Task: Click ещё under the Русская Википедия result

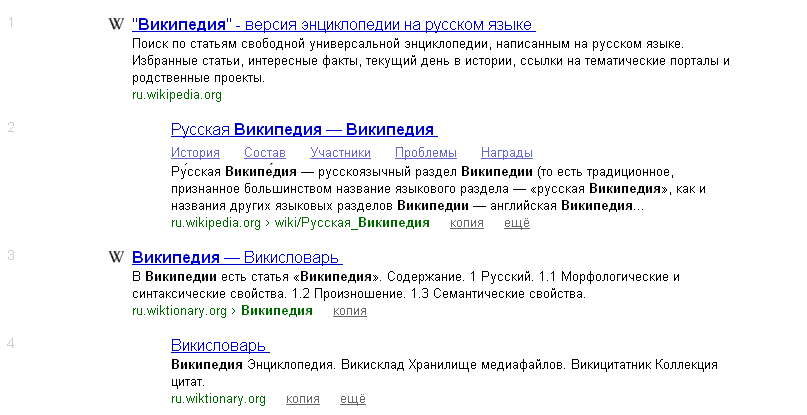Action: pyautogui.click(x=517, y=223)
